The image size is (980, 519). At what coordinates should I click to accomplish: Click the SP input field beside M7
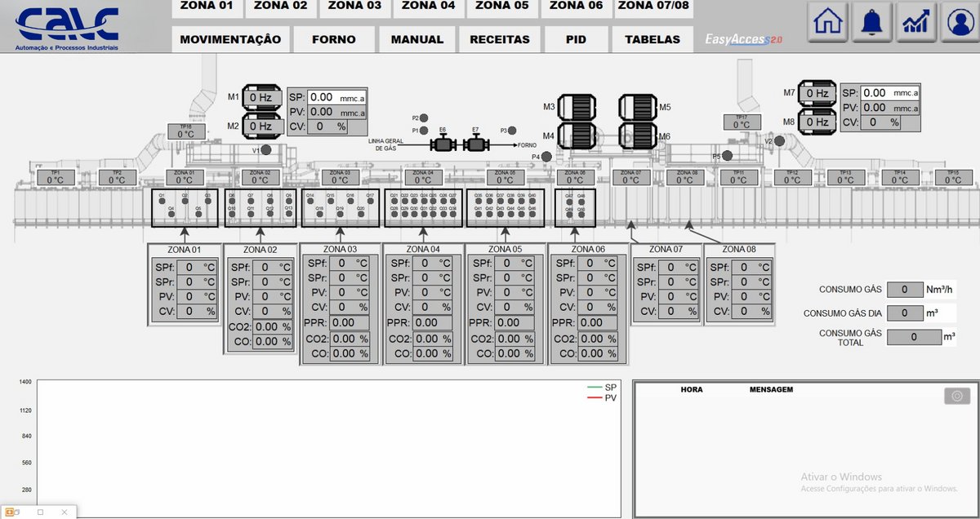890,93
